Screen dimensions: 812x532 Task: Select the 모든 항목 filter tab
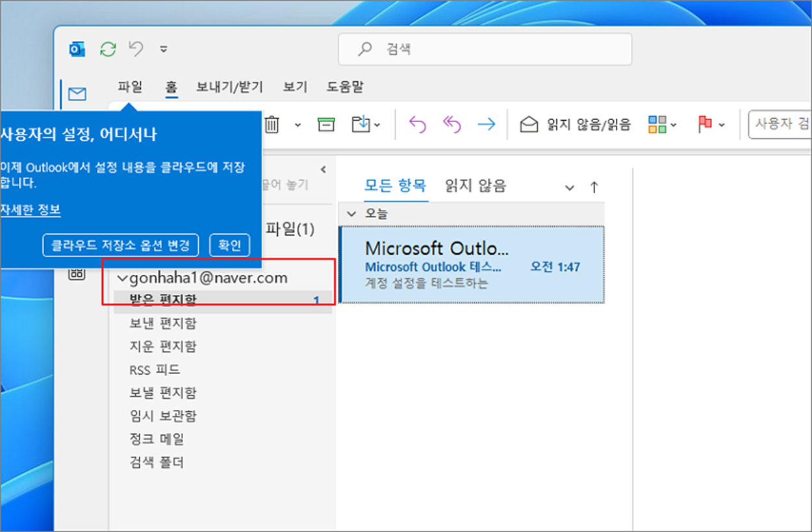(x=395, y=186)
